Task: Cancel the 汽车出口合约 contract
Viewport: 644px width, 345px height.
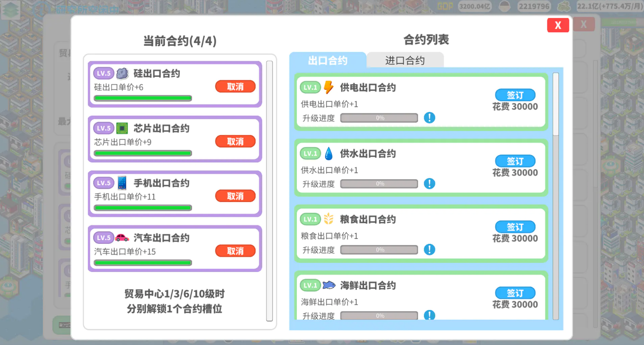Action: click(x=235, y=251)
